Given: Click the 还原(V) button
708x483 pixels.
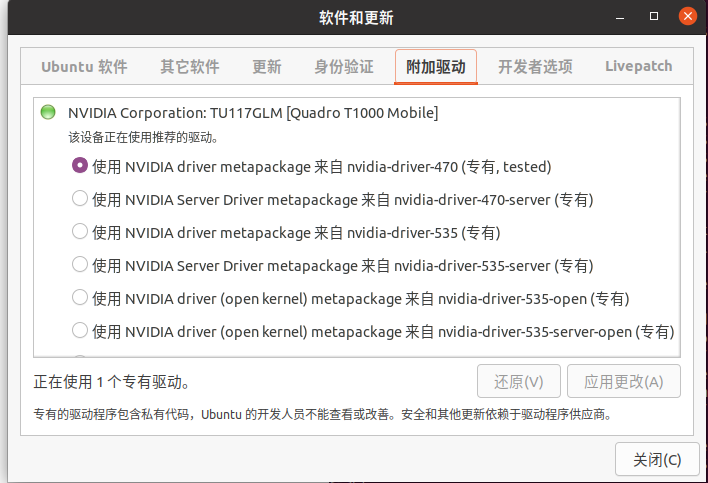Looking at the screenshot, I should click(519, 381).
